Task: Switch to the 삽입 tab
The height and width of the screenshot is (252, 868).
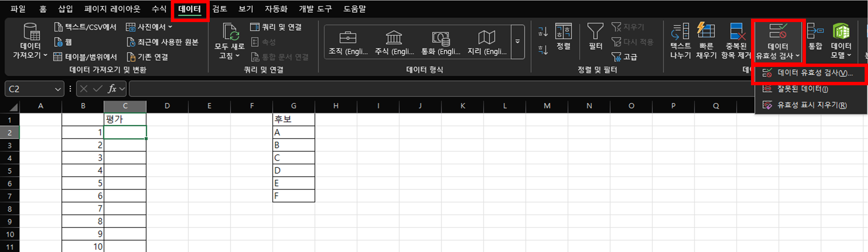Action: tap(65, 9)
